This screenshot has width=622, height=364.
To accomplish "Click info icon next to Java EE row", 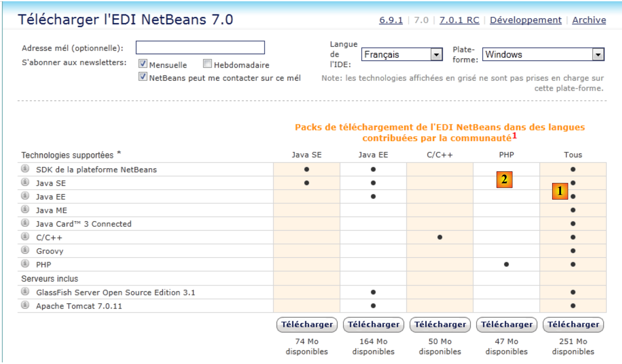I will coord(25,196).
